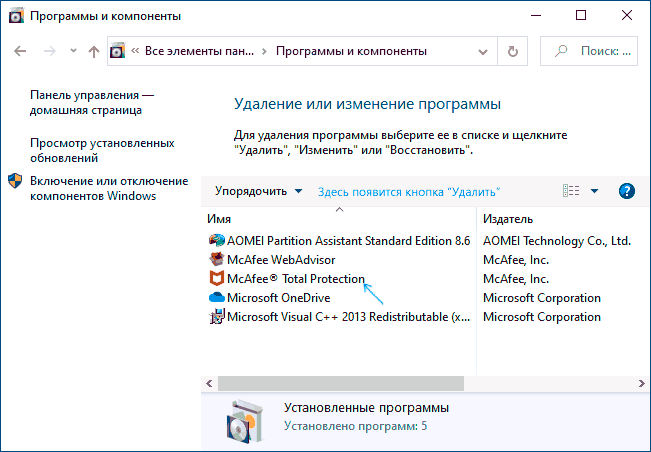Open 'Включение или отключение компонентов Windows'
Screen dimensions: 651x452
pyautogui.click(x=109, y=188)
